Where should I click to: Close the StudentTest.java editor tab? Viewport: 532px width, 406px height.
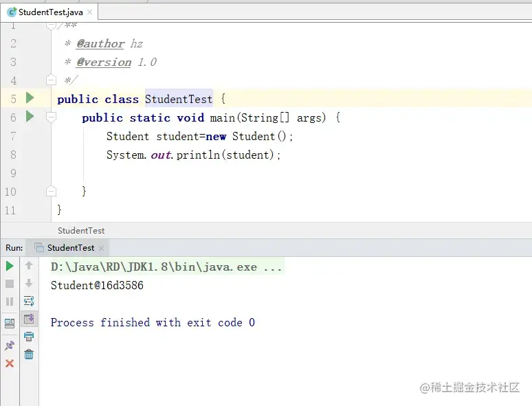pyautogui.click(x=90, y=12)
